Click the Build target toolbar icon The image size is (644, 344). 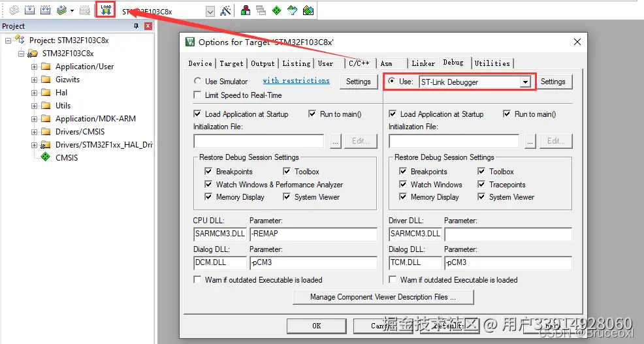coord(29,10)
